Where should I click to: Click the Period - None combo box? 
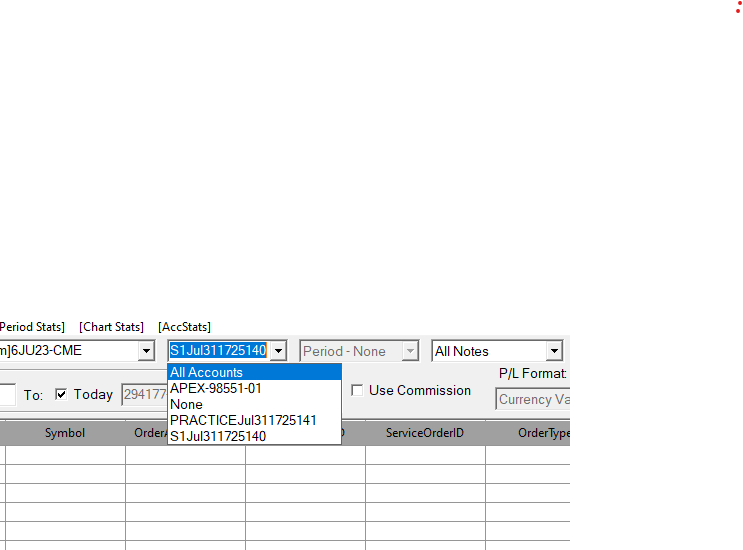(x=359, y=351)
